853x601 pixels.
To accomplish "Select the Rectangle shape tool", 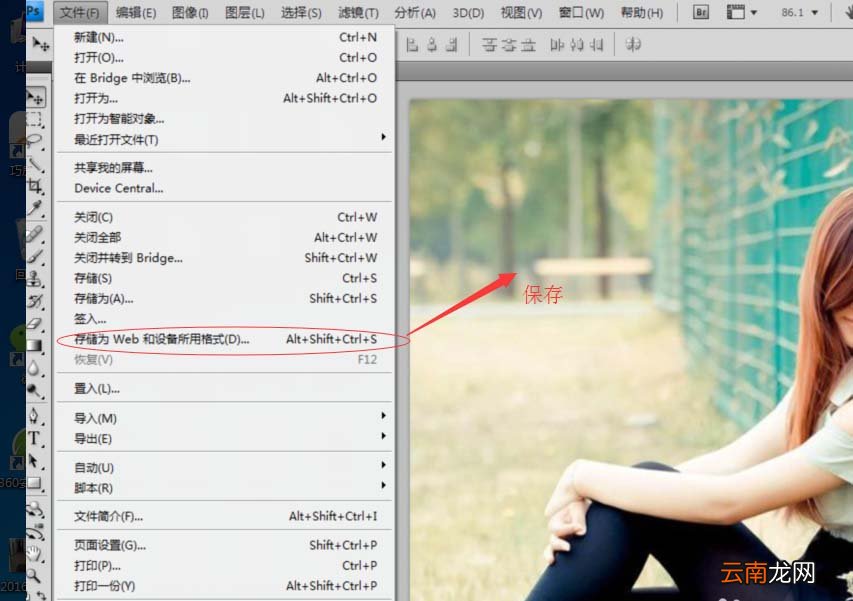I will (35, 483).
